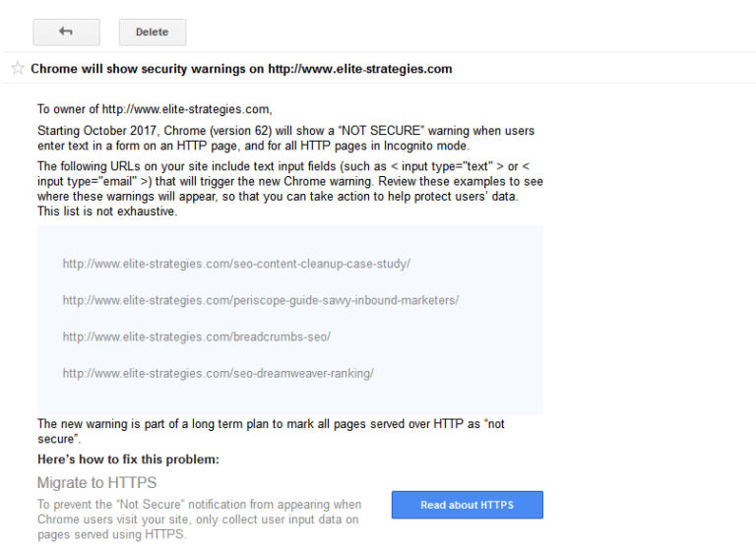The width and height of the screenshot is (756, 547).
Task: Star this message with the star icon
Action: (x=17, y=69)
